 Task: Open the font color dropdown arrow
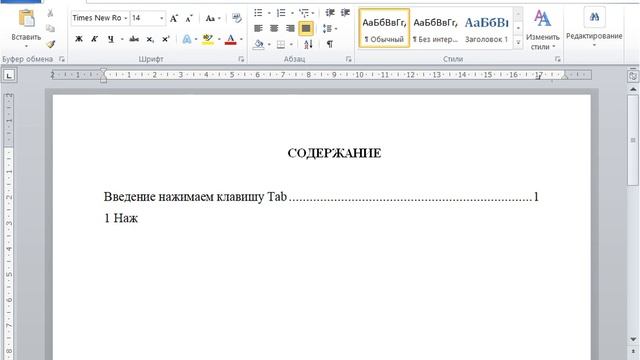tap(241, 40)
